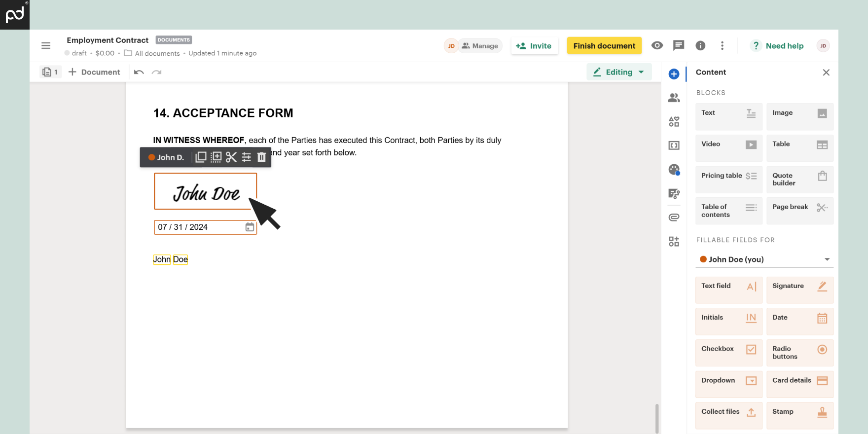Open the embed code sidebar icon
This screenshot has height=434, width=868.
(674, 145)
